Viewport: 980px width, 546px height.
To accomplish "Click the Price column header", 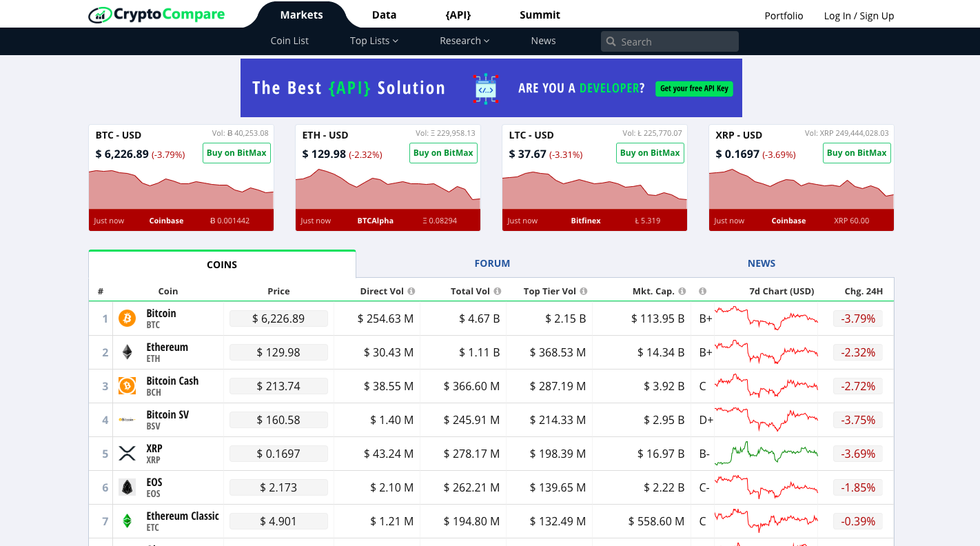I will tap(278, 291).
